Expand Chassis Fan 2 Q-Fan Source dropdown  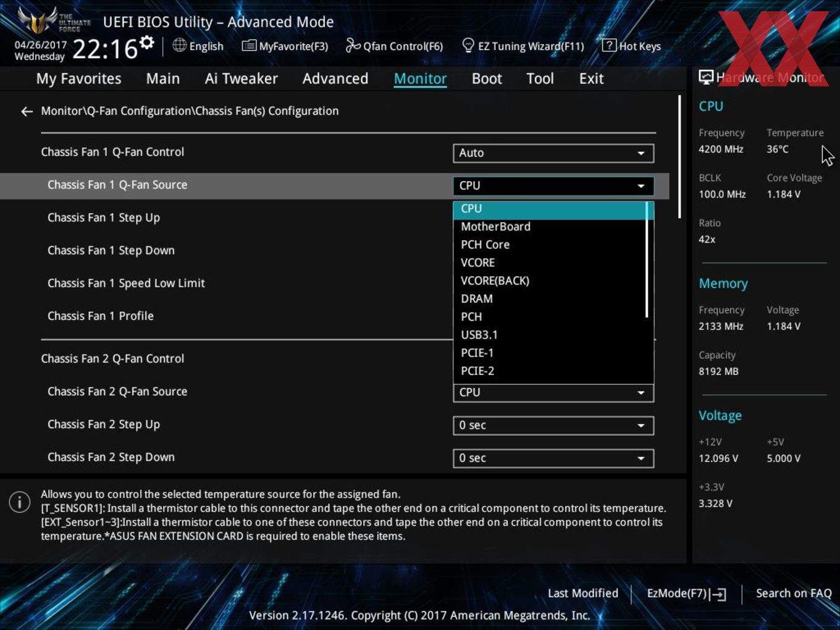pos(553,393)
